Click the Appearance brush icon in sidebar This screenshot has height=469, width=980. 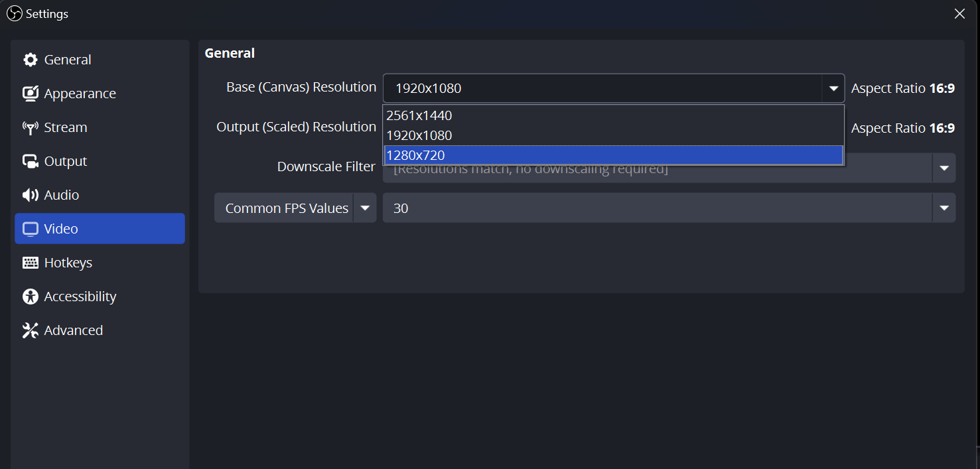point(31,93)
